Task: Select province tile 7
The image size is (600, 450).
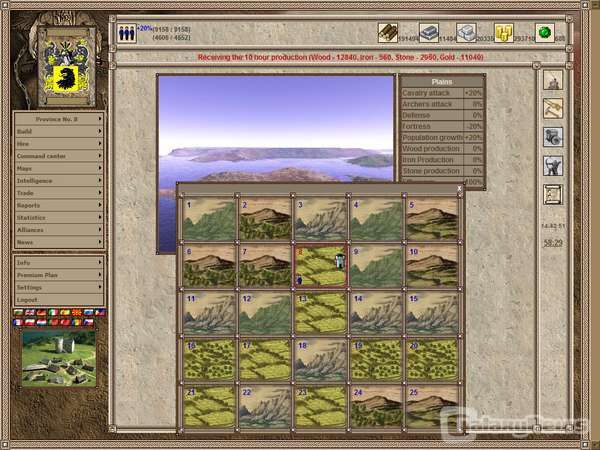Action: [x=265, y=266]
